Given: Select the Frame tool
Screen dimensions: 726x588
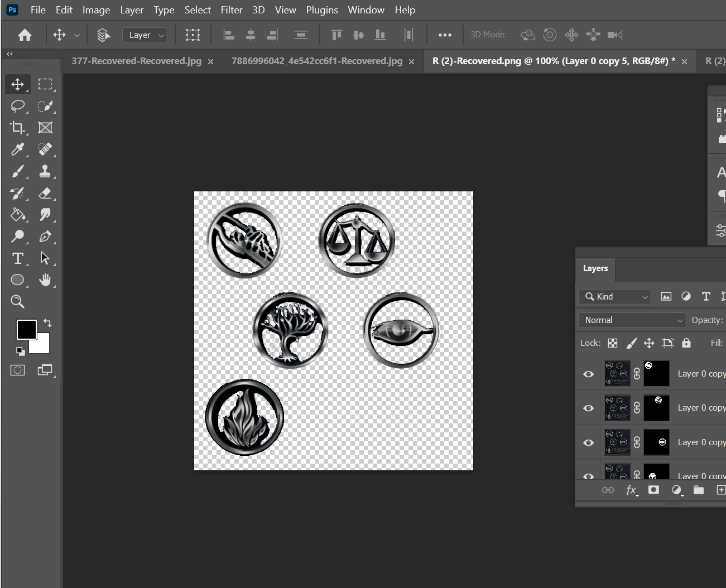Looking at the screenshot, I should coord(45,128).
